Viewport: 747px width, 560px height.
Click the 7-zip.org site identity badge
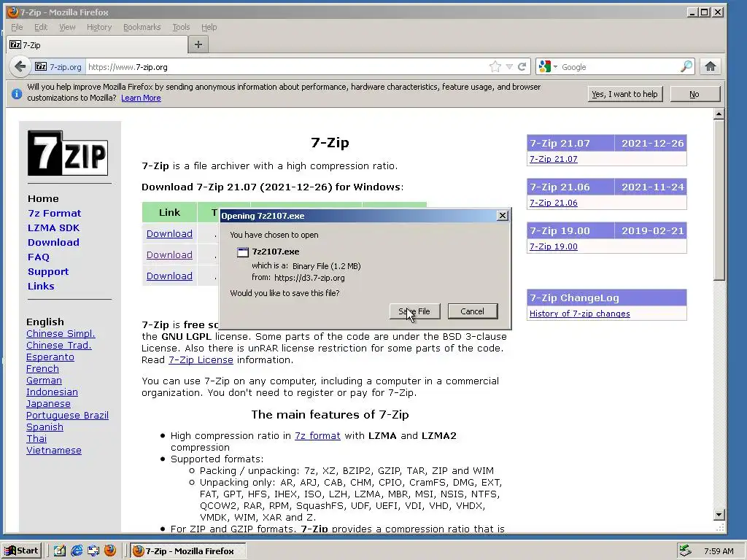58,67
